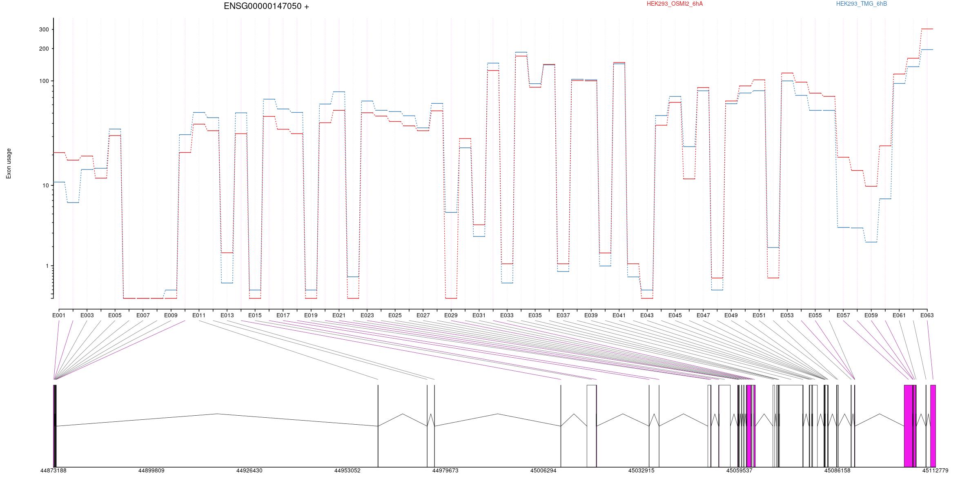Select exon label E049
This screenshot has height=490, width=980.
[731, 315]
